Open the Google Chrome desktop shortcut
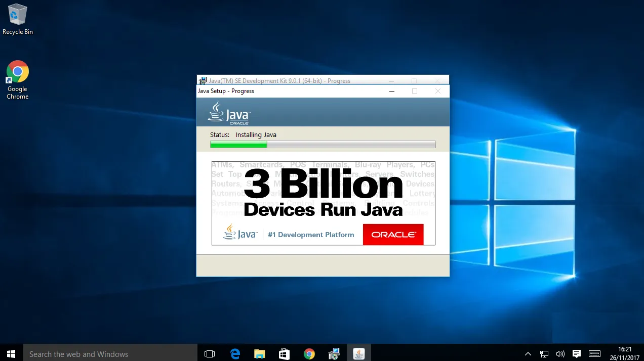 pos(17,80)
